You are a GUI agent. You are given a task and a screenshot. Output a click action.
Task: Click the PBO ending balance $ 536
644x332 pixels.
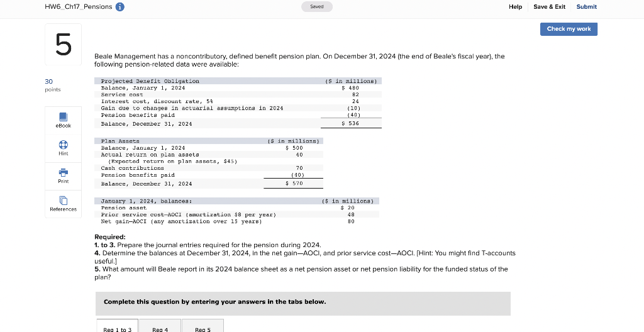tap(351, 123)
